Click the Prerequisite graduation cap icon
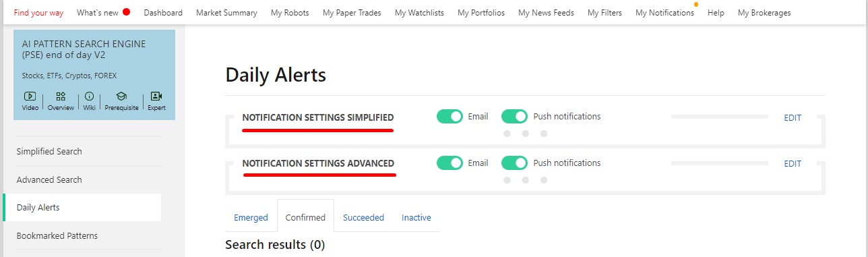The image size is (868, 257). 121,96
